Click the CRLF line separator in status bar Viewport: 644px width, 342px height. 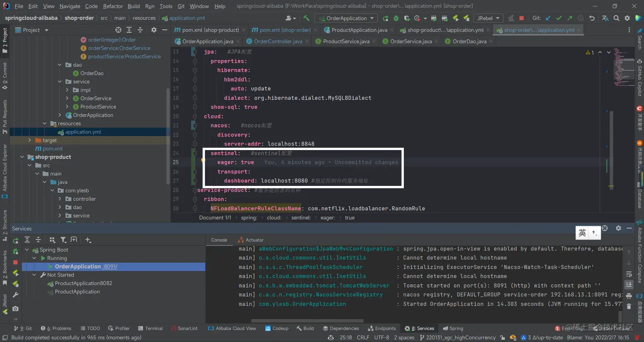(363, 338)
